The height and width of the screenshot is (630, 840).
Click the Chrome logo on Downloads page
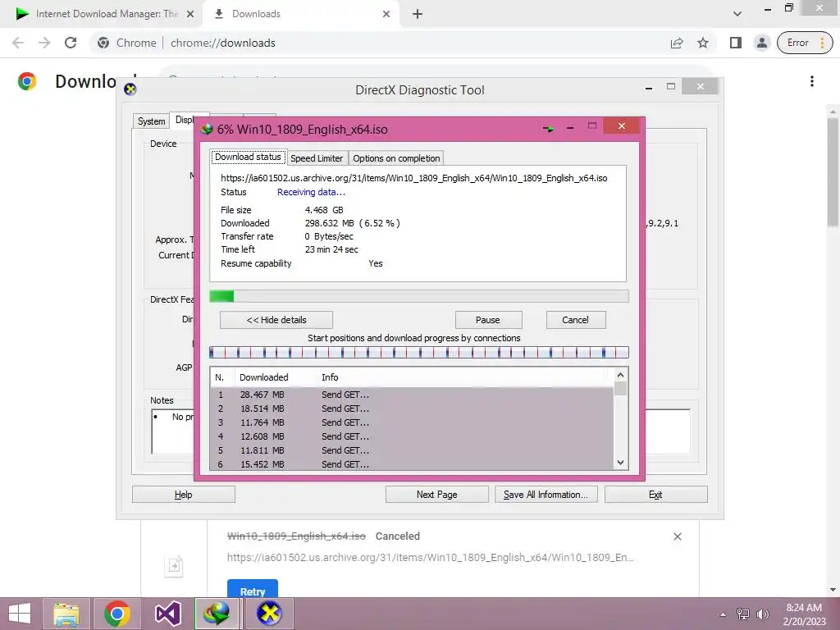point(27,81)
